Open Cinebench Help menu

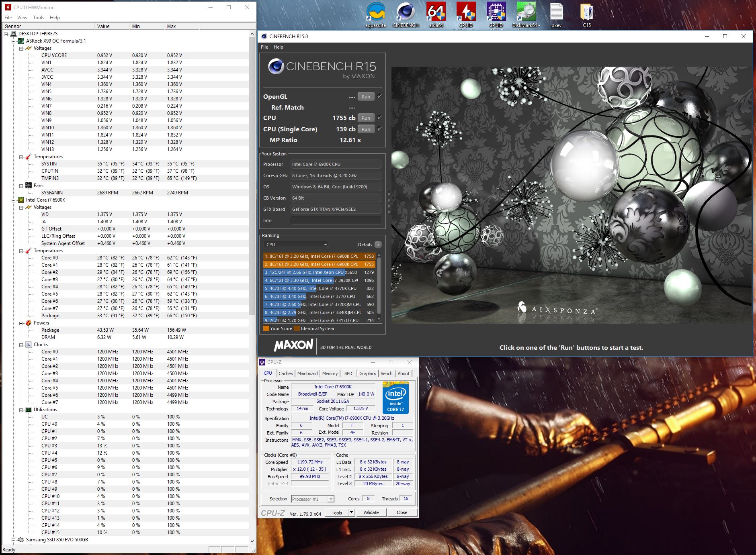(x=279, y=47)
